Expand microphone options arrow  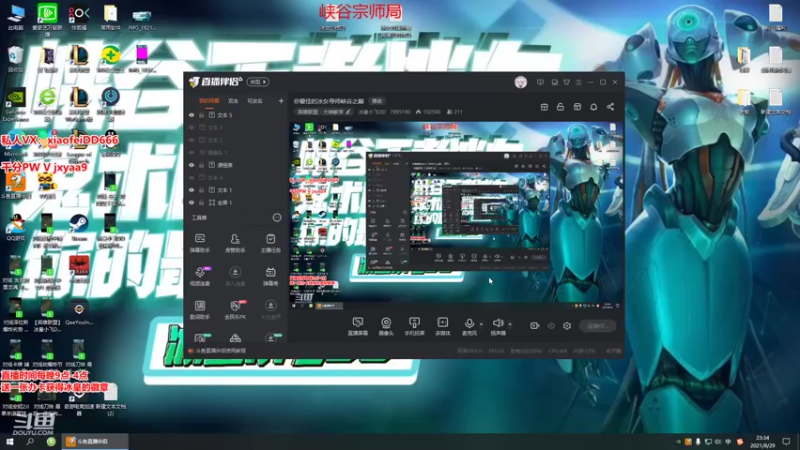coord(481,324)
